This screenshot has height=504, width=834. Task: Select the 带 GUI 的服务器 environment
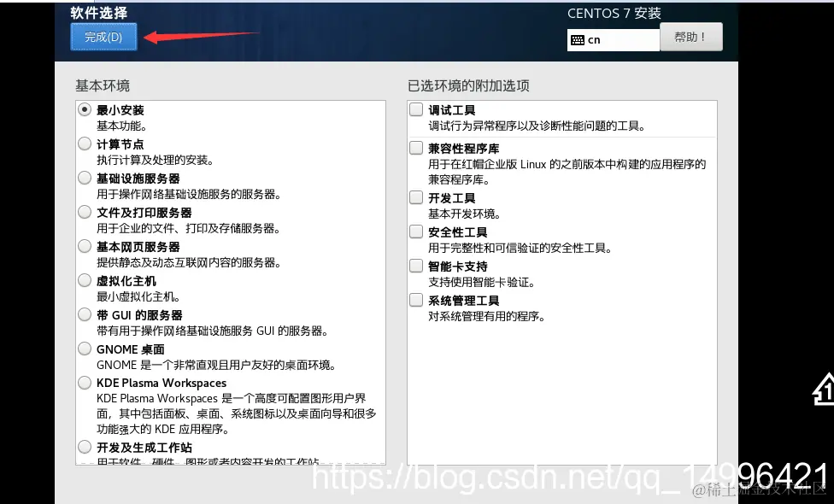tap(85, 314)
